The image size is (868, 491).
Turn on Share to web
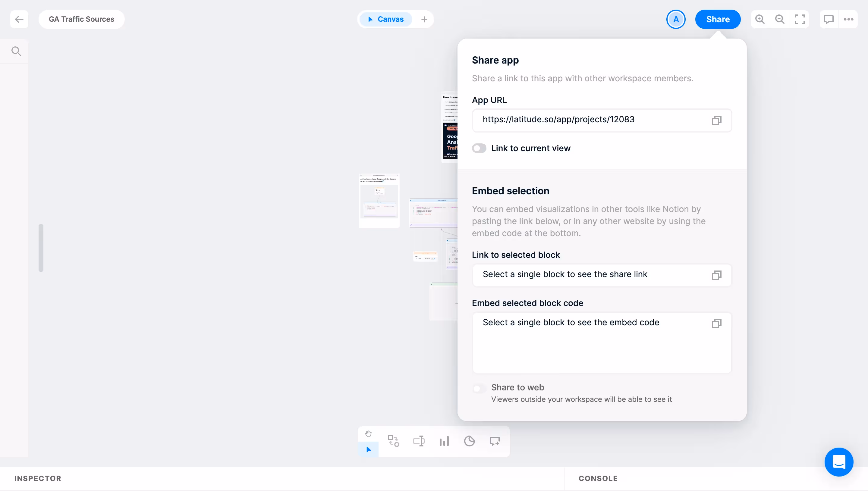(x=479, y=388)
